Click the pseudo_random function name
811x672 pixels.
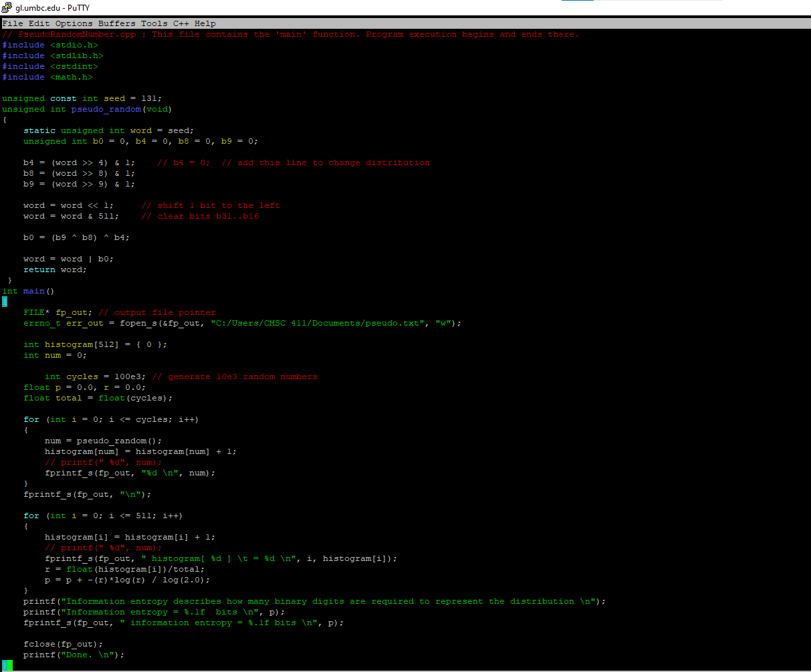pos(107,108)
